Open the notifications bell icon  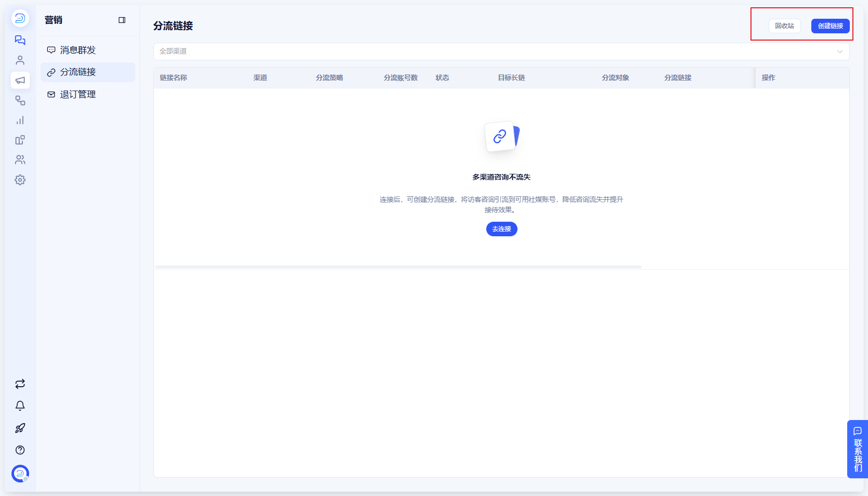(20, 406)
